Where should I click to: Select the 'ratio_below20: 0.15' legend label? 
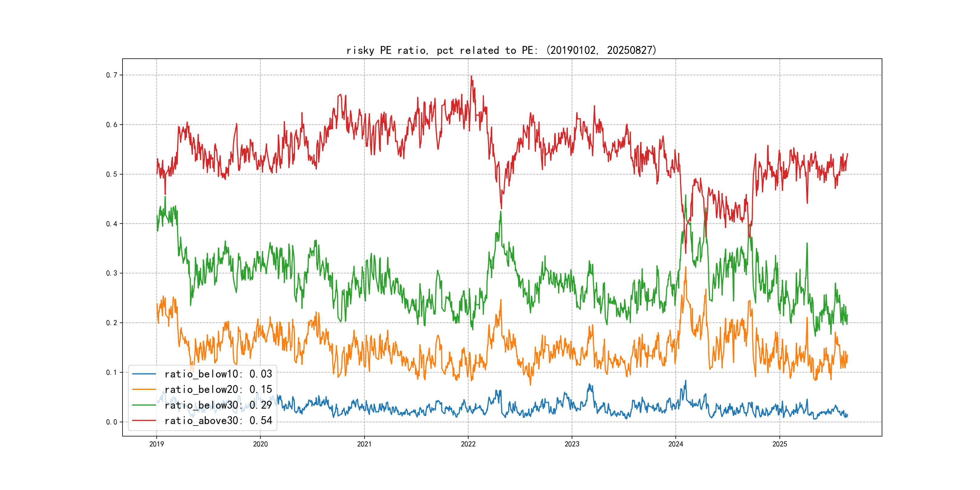pos(218,390)
